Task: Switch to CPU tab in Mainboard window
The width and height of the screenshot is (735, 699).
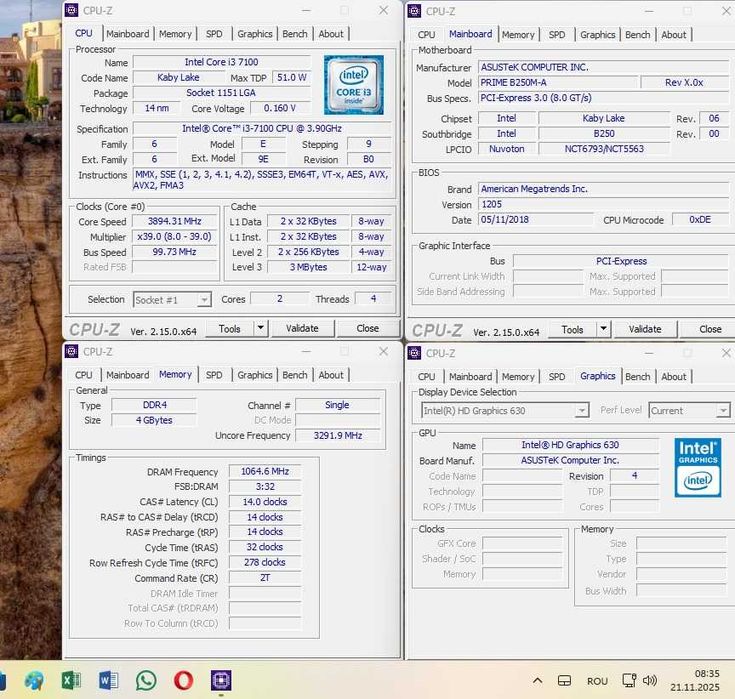Action: coord(426,35)
